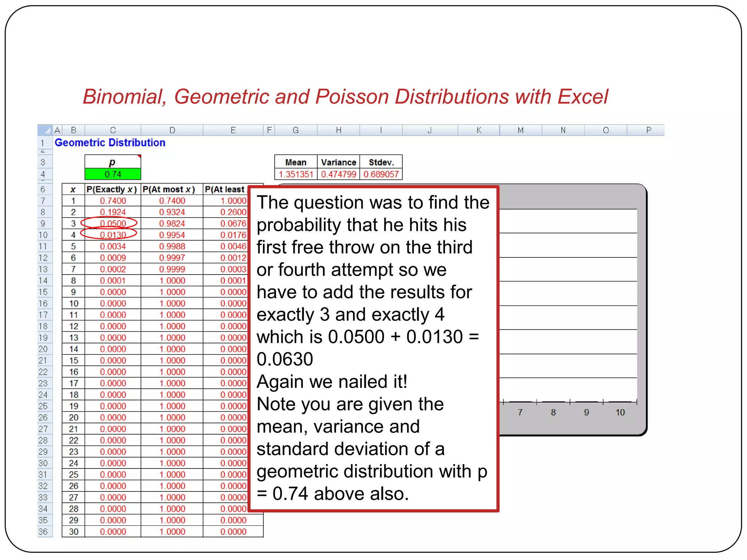The height and width of the screenshot is (560, 747).
Task: Click the x column header cell
Action: pyautogui.click(x=73, y=189)
